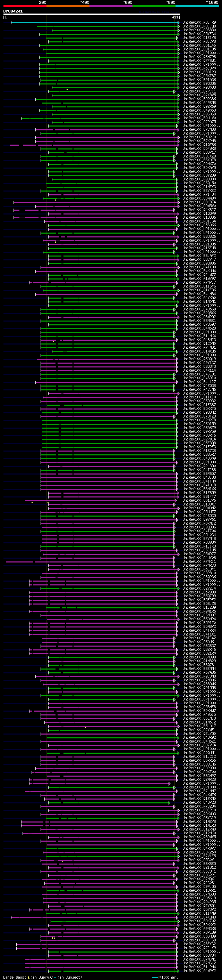Viewport: 222px width, 980px height.
Task: Select the UniRef100_B6R657 entry
Action: 199,473
